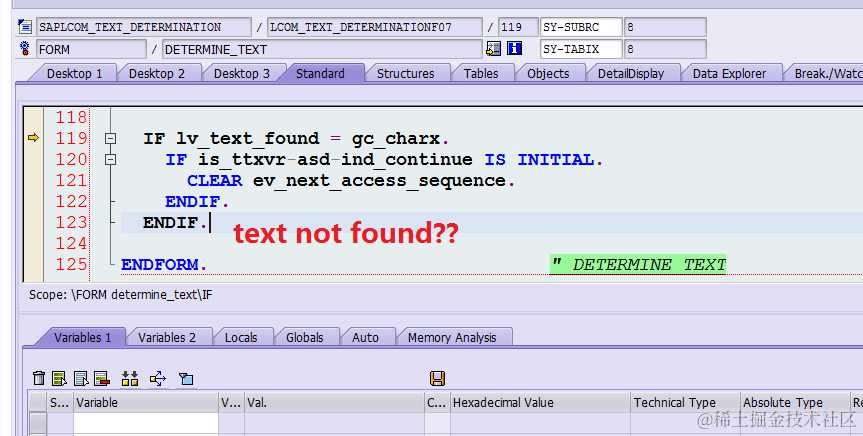Switch to the Auto tab
863x436 pixels.
point(365,337)
